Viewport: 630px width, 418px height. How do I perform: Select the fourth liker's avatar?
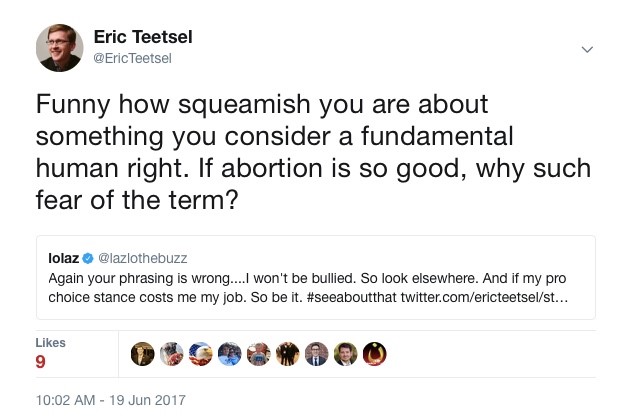point(230,354)
